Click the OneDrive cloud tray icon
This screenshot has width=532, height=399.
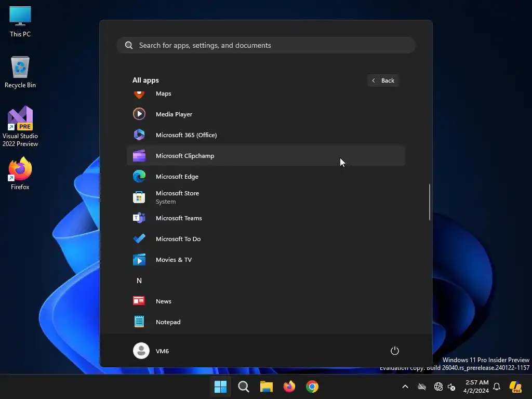click(x=422, y=387)
